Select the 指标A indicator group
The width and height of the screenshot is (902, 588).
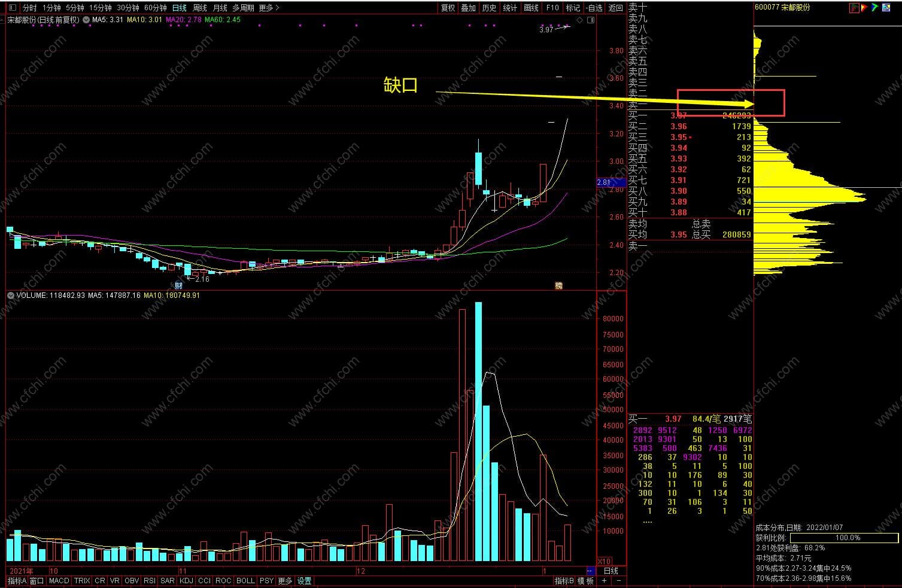tap(17, 581)
